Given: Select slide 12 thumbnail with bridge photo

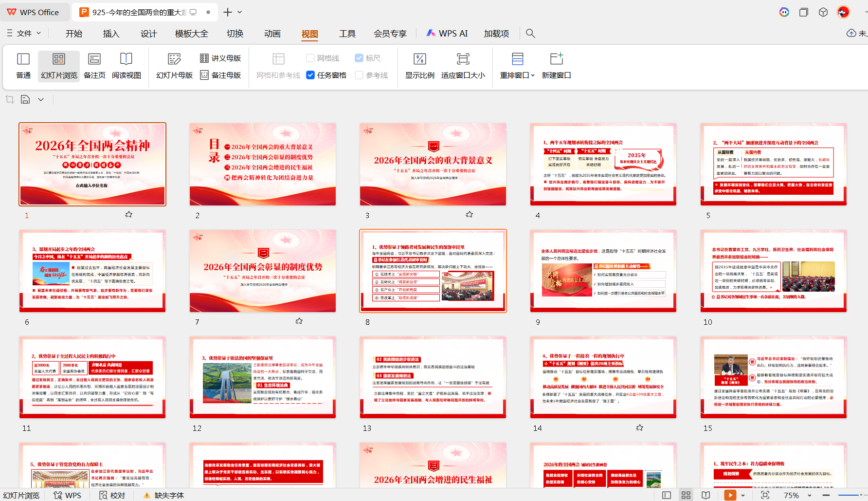Looking at the screenshot, I should (263, 377).
